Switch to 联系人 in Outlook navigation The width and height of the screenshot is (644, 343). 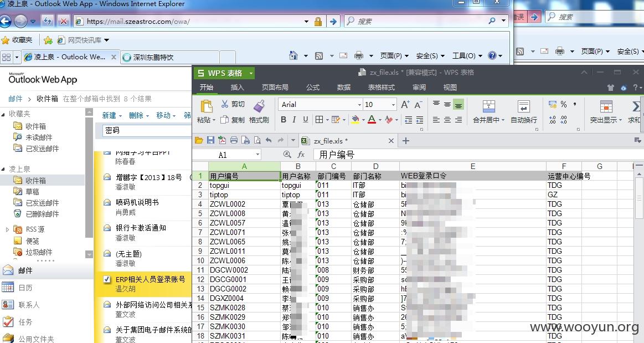click(29, 305)
